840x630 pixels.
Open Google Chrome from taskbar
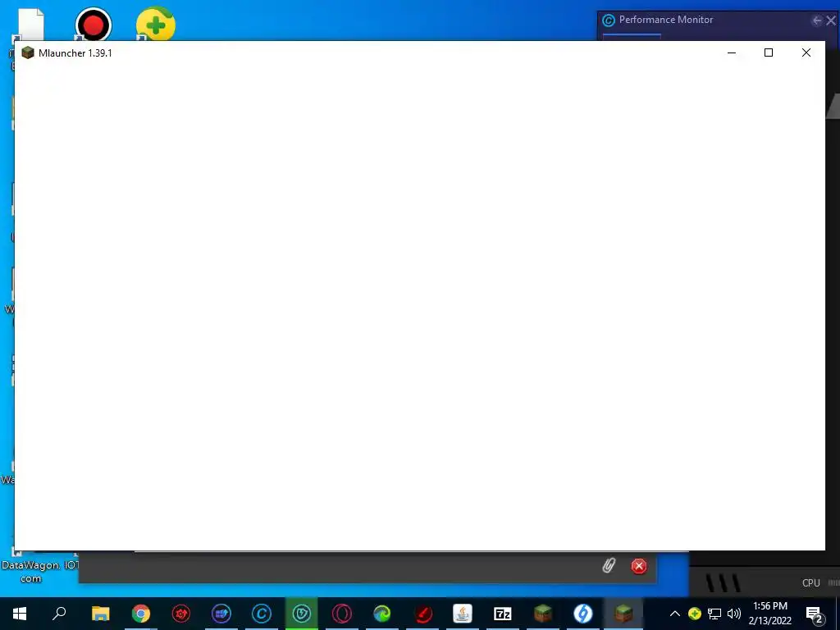click(141, 614)
